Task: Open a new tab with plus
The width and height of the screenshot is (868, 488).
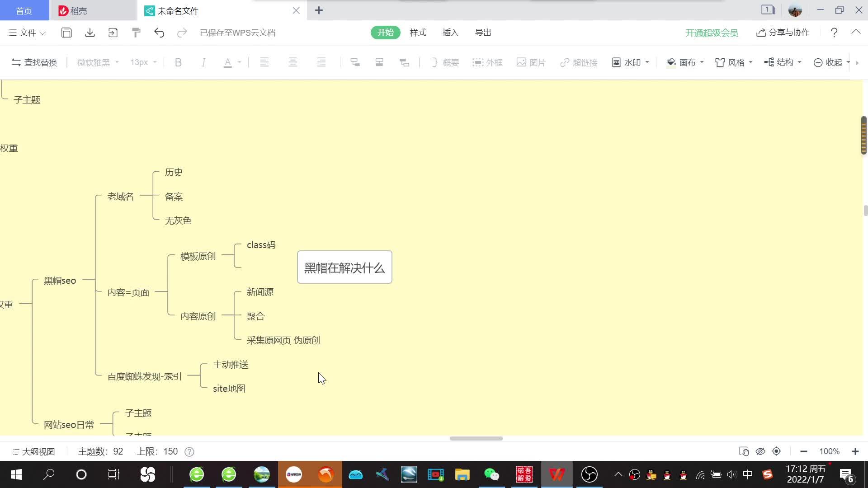Action: click(x=319, y=10)
